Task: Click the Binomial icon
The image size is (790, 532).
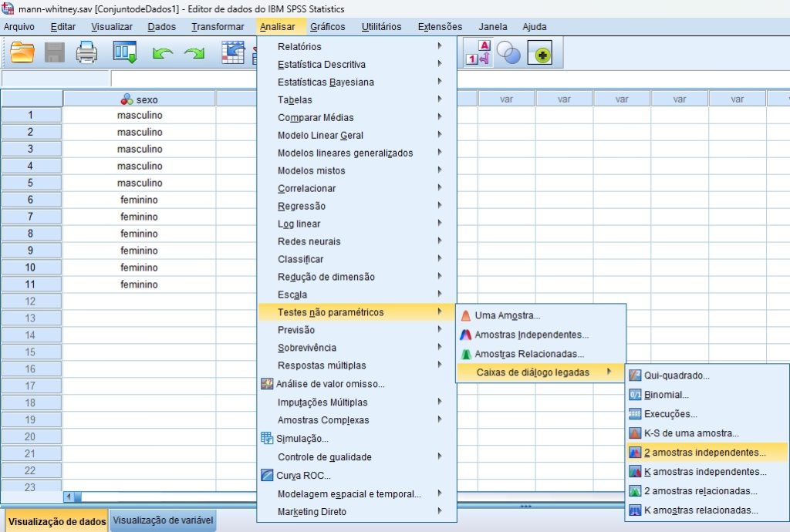Action: (x=635, y=395)
